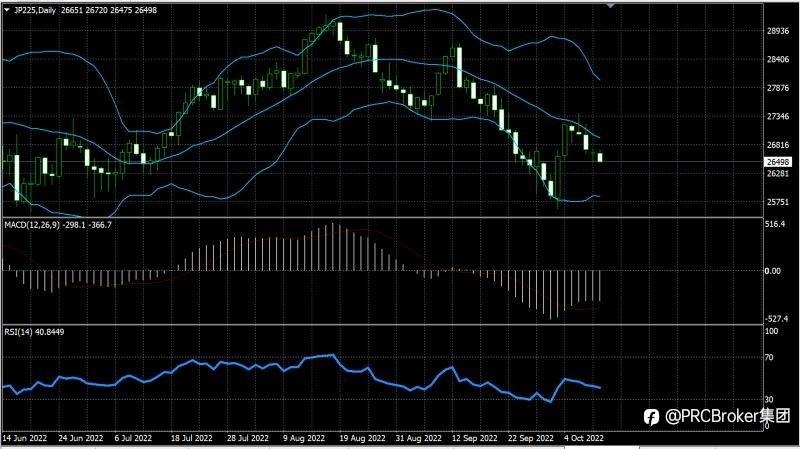Click the 9 Aug 2022 date label

click(x=304, y=438)
